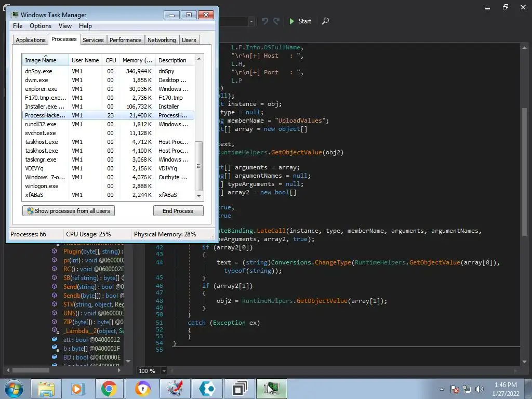The image size is (532, 399).
Task: Open the network tray icon
Action: click(467, 389)
